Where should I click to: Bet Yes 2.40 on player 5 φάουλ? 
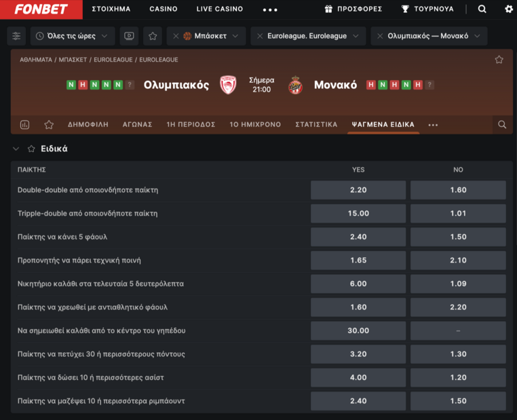(x=358, y=237)
